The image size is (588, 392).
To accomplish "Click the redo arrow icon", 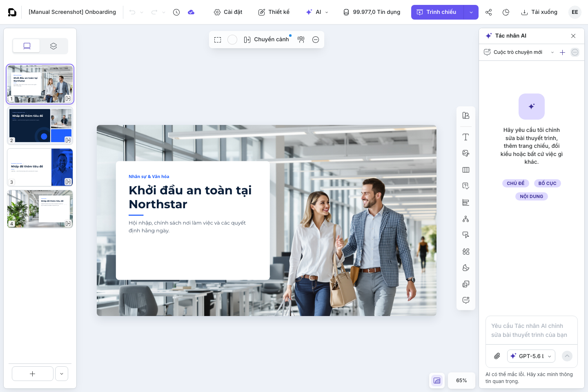I will click(154, 12).
